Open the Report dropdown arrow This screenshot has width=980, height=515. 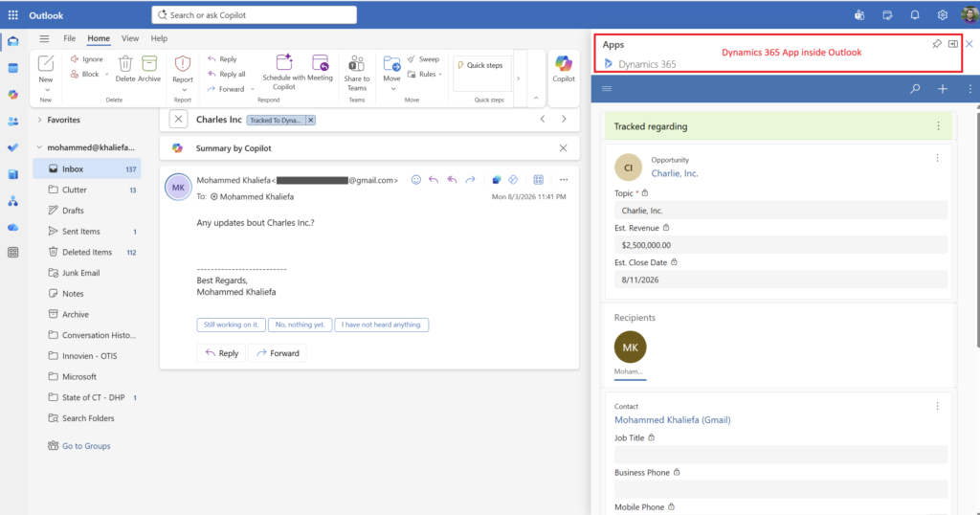pyautogui.click(x=184, y=90)
